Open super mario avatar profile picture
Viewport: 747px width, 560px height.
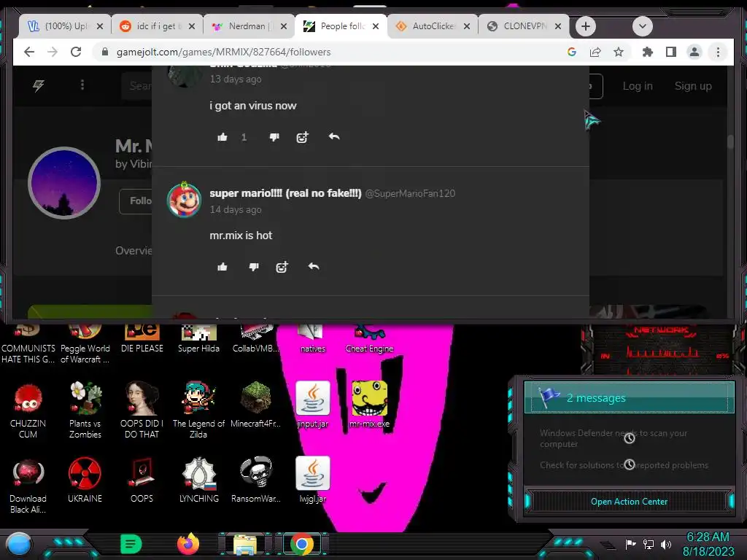185,200
